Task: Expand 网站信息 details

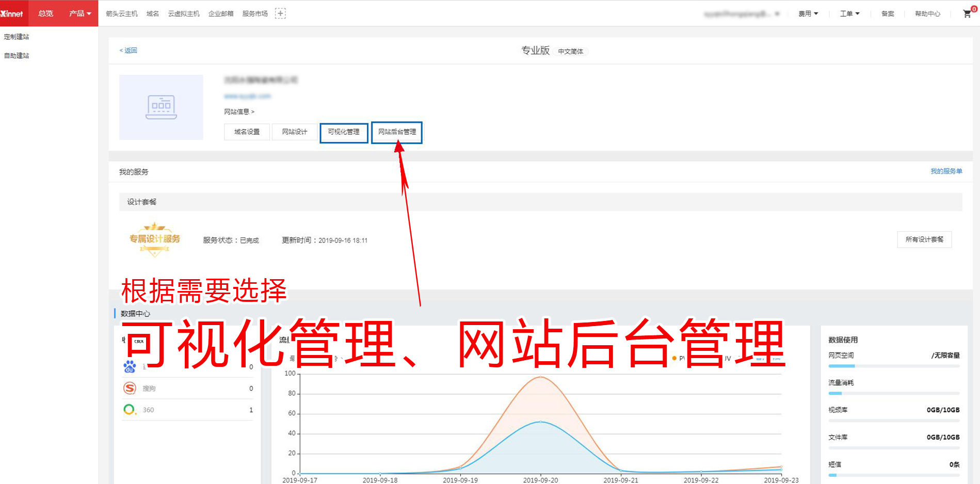Action: (x=239, y=111)
